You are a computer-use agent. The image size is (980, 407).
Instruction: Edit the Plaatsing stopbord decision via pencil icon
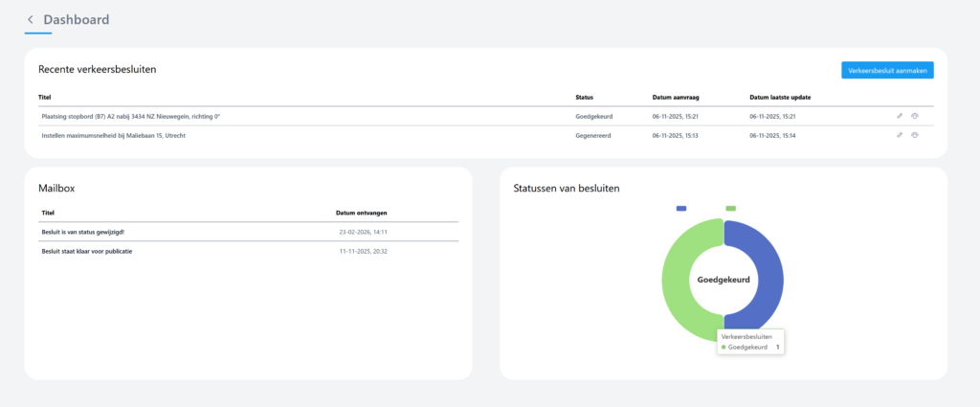tap(900, 116)
